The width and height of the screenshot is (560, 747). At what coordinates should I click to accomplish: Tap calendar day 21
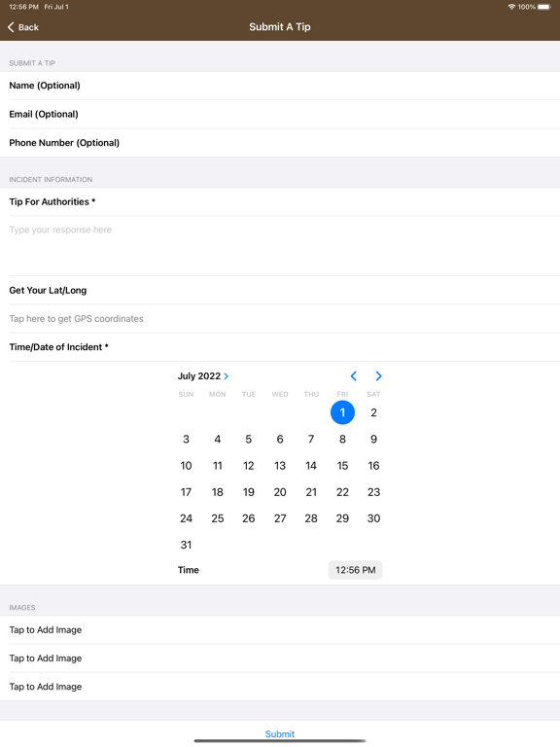tap(311, 492)
